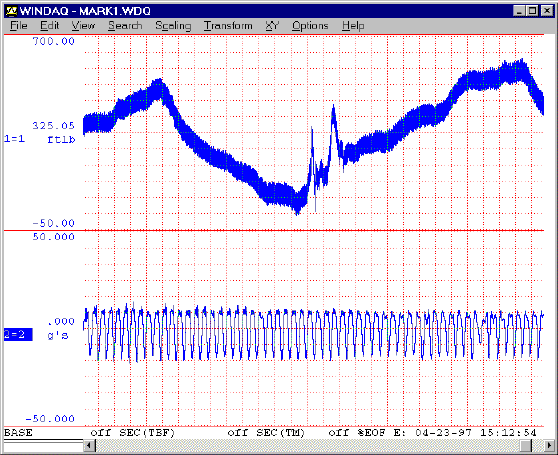Screen dimensions: 558x455
Task: Maximize the WINDAQ window
Action: coord(532,11)
